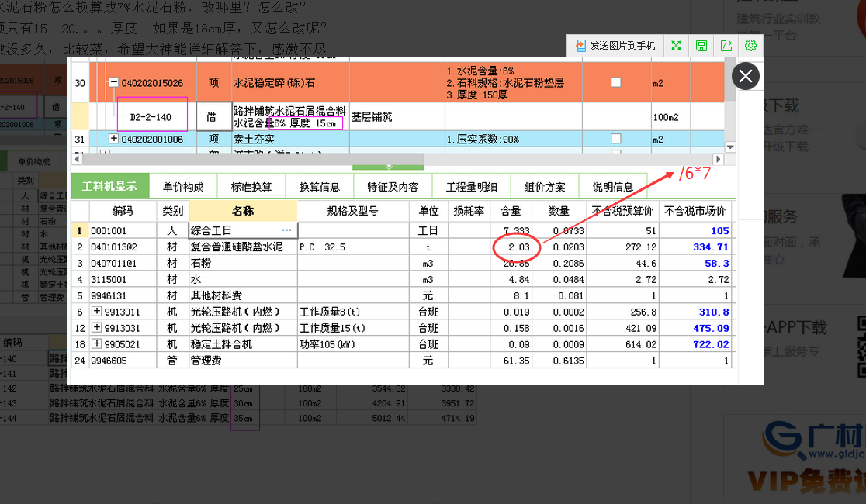Click the 类别 column header

pyautogui.click(x=172, y=211)
